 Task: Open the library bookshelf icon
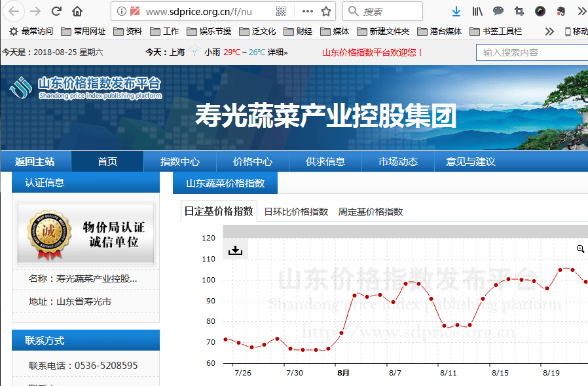coord(477,11)
